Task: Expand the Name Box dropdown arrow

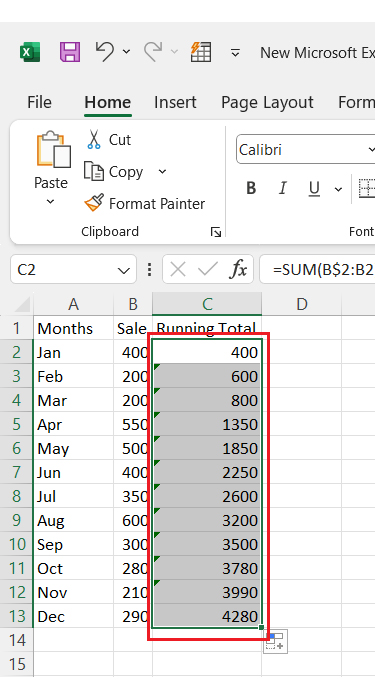Action: (124, 270)
